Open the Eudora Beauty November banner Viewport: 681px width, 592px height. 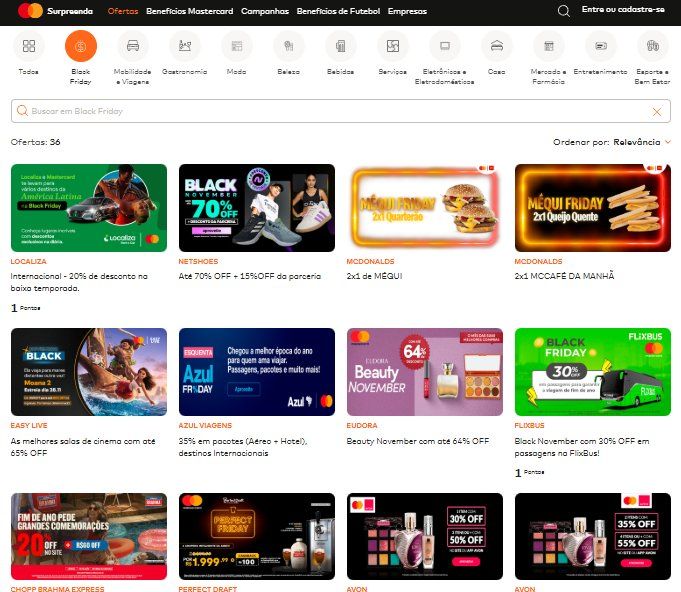425,372
